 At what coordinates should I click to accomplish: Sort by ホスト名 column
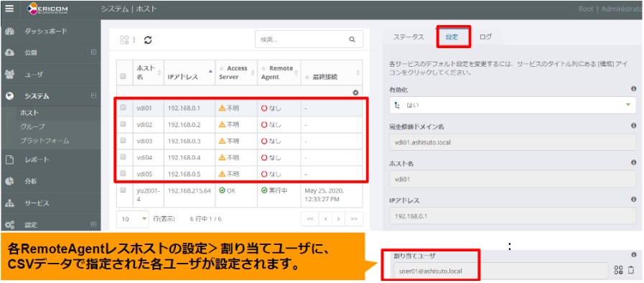click(149, 73)
